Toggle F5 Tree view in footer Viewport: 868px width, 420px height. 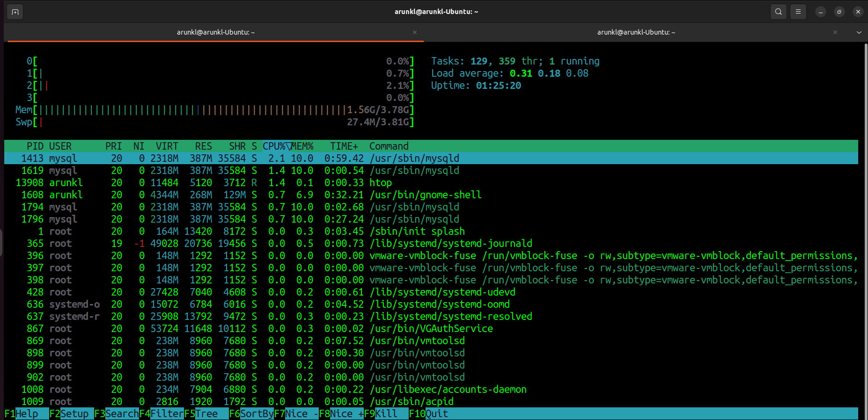tap(206, 413)
